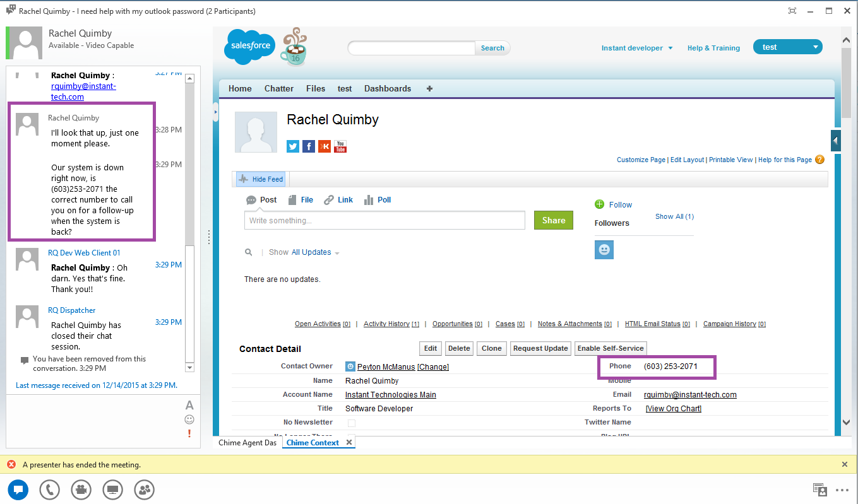Click the page scrollbar down arrow
The height and width of the screenshot is (504, 858).
coord(846,422)
